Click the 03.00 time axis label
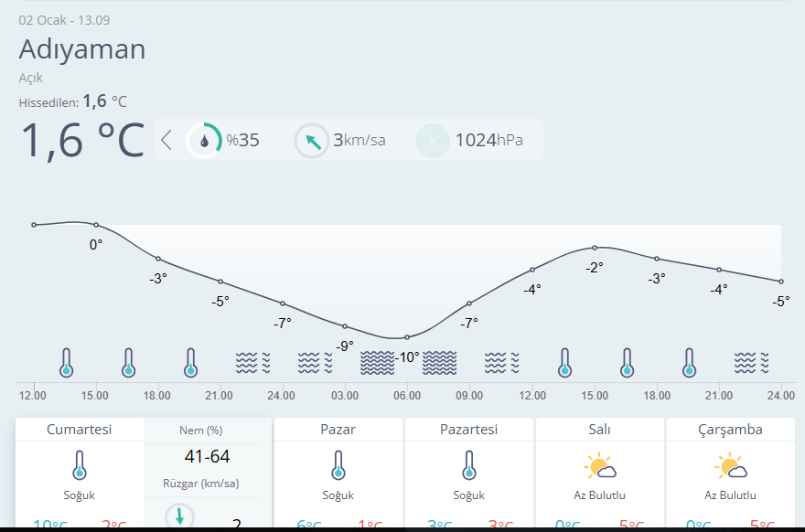805x532 pixels. coord(345,396)
